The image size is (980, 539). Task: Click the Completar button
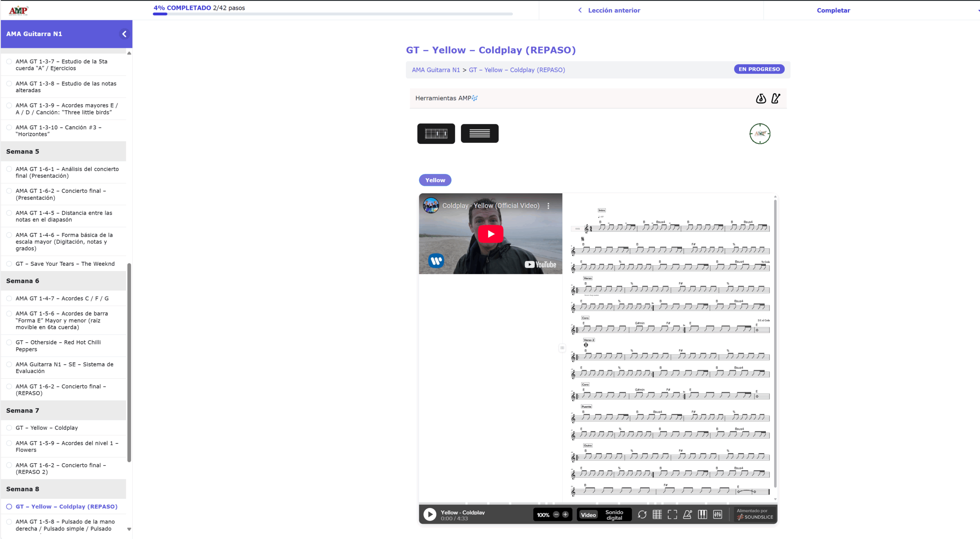click(833, 10)
